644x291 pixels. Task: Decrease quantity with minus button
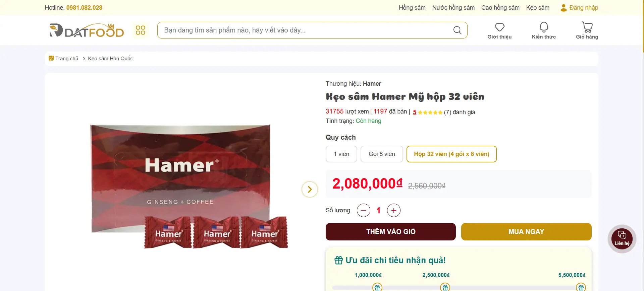[364, 210]
